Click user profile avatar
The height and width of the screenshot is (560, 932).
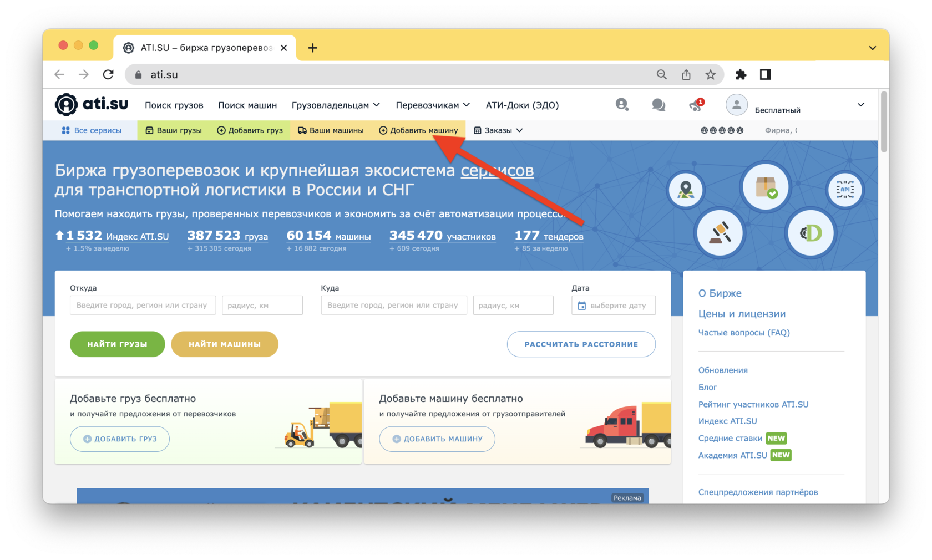[x=736, y=105]
